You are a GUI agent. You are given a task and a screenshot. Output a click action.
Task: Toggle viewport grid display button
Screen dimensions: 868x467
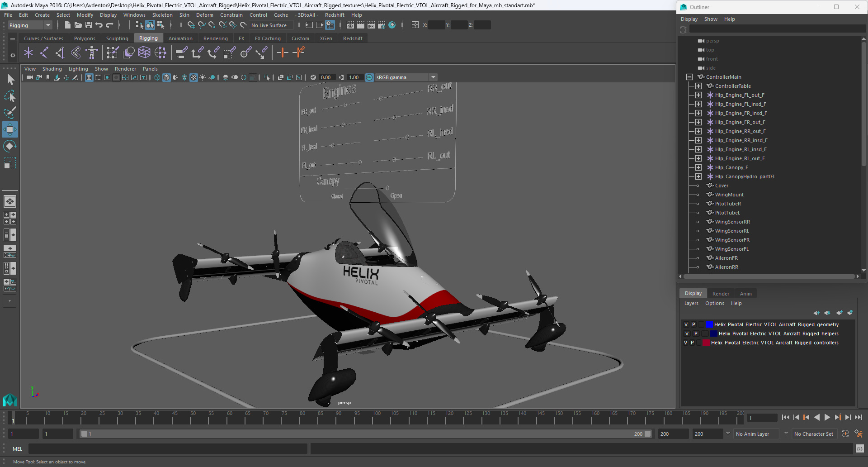89,77
